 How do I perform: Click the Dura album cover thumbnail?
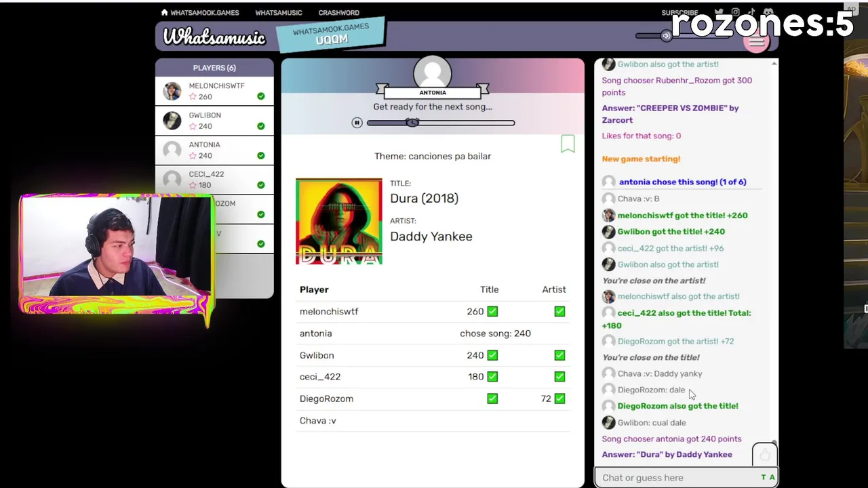pyautogui.click(x=339, y=222)
